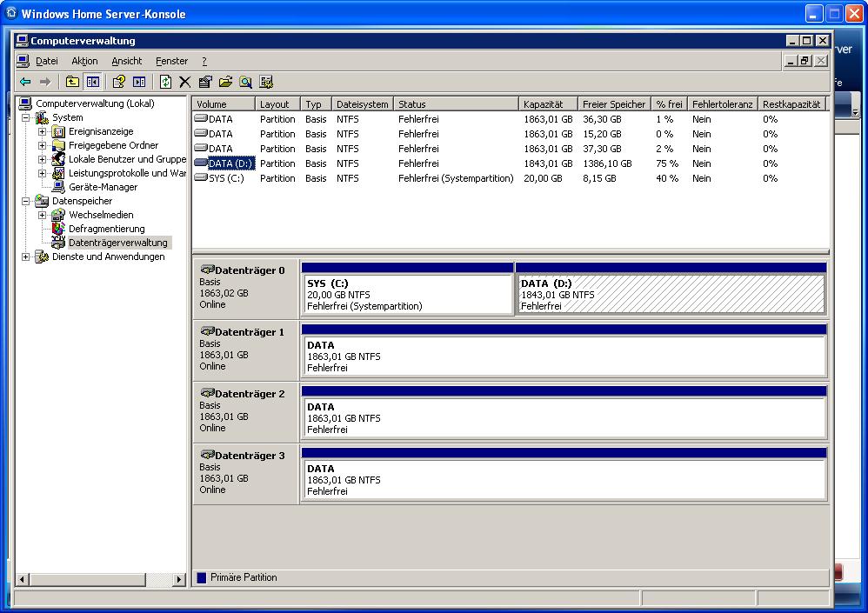
Task: Select DATA volume with 15,20 GB free
Action: tap(511, 135)
